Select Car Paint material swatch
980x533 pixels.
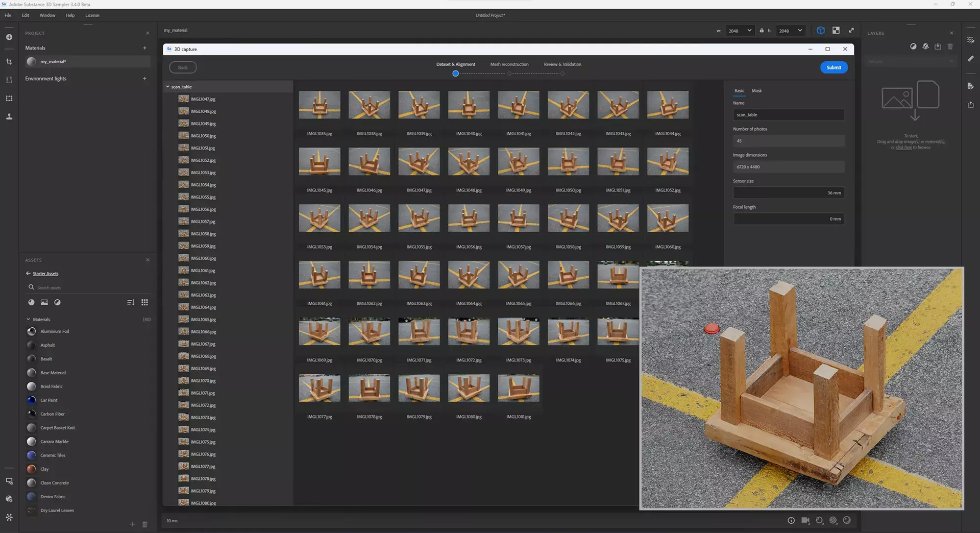(32, 400)
